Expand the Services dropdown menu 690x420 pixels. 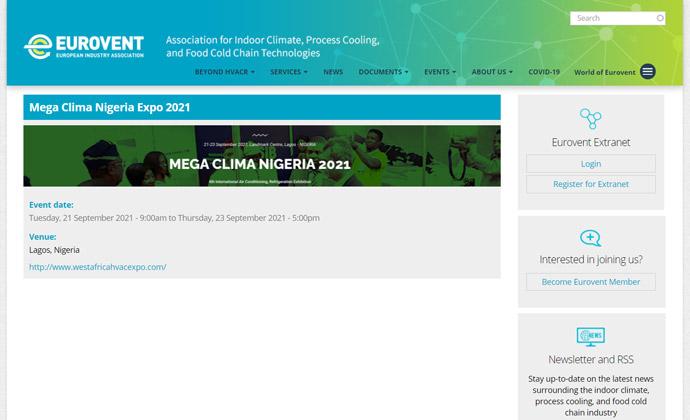(x=288, y=72)
